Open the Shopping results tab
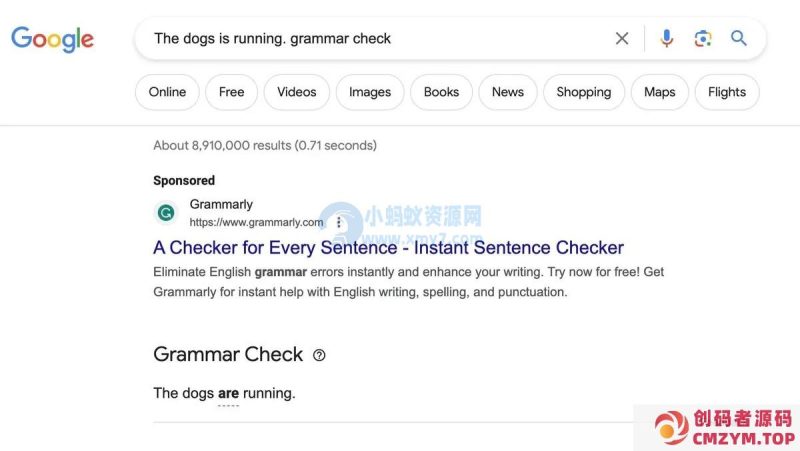The width and height of the screenshot is (800, 451). (584, 92)
